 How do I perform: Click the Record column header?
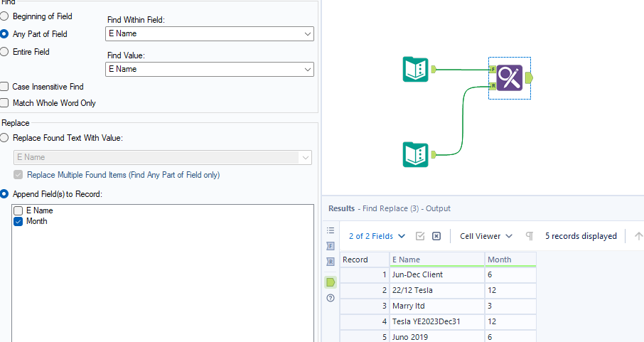[365, 260]
